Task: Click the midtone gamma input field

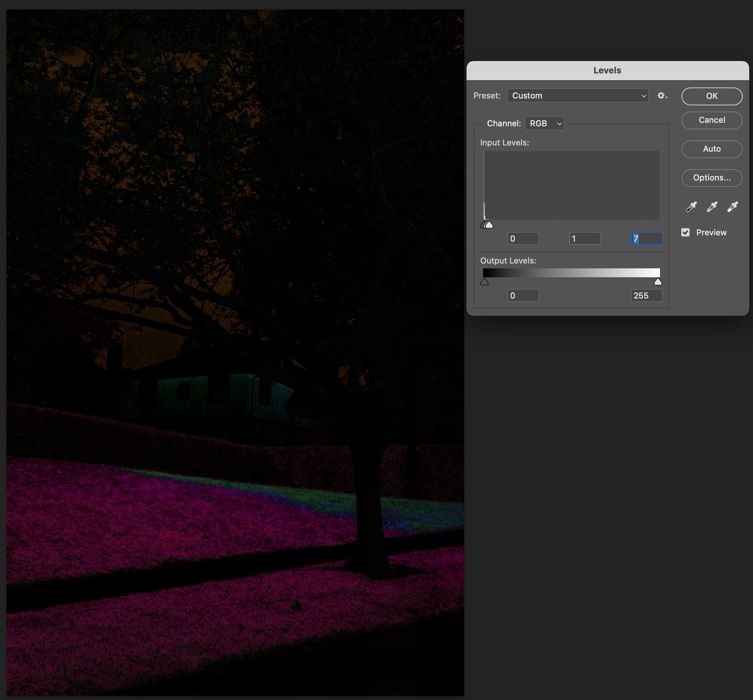Action: (585, 238)
